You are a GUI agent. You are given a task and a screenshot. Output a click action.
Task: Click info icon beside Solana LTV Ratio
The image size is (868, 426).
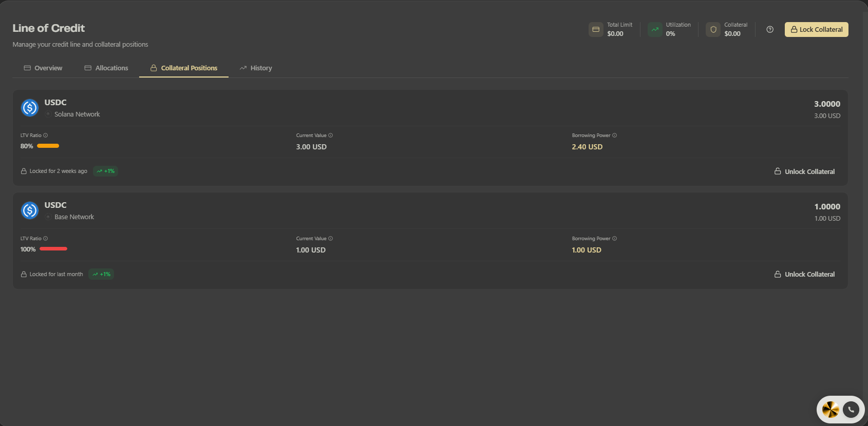[46, 135]
